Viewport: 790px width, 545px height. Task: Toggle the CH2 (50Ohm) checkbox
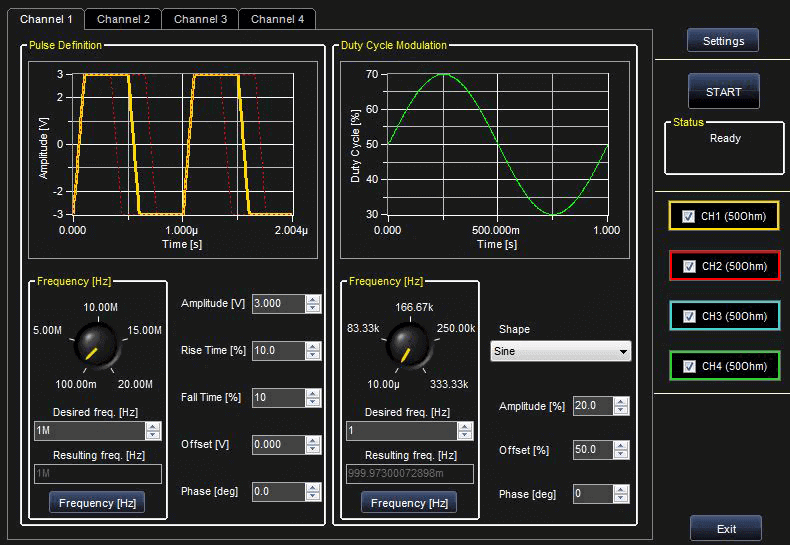click(688, 267)
